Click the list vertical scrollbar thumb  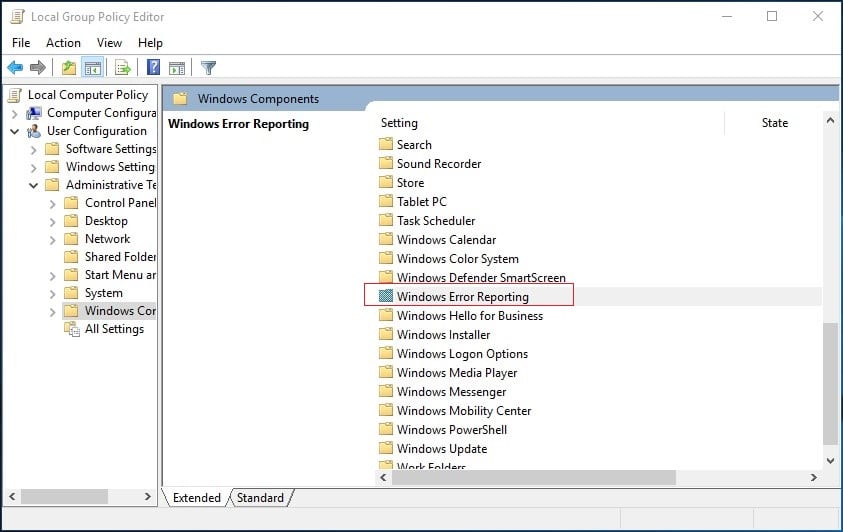click(x=830, y=384)
